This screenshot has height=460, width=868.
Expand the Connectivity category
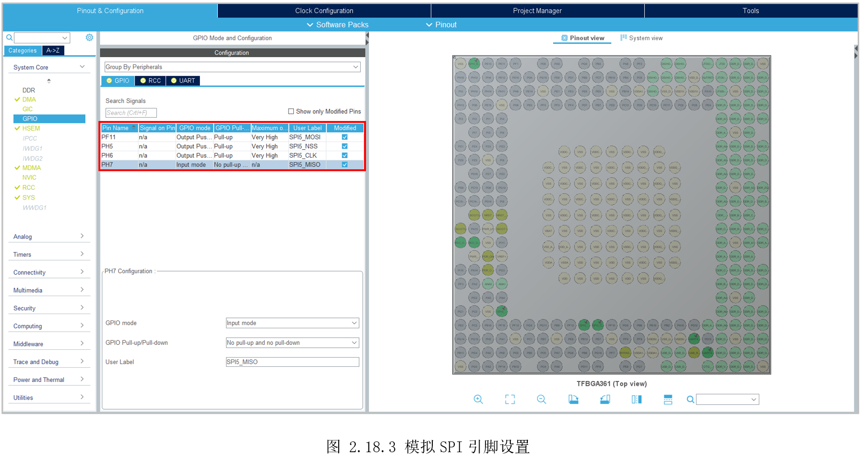coord(49,272)
